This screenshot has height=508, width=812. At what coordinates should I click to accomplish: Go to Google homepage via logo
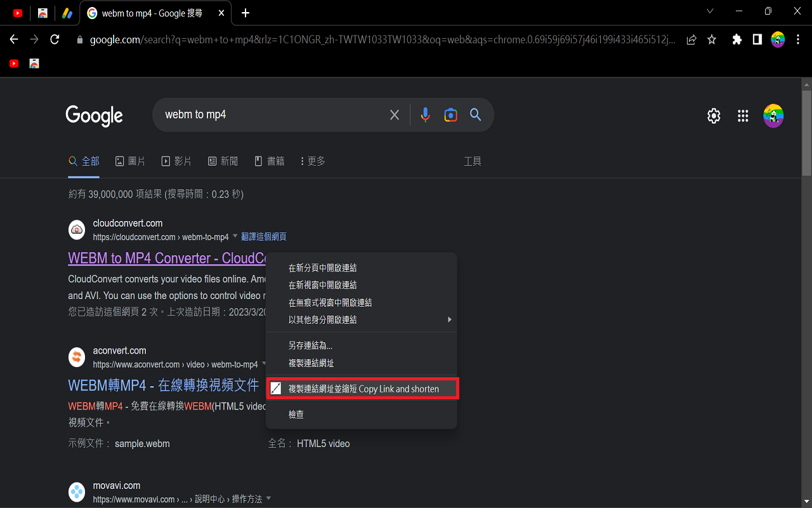[94, 116]
